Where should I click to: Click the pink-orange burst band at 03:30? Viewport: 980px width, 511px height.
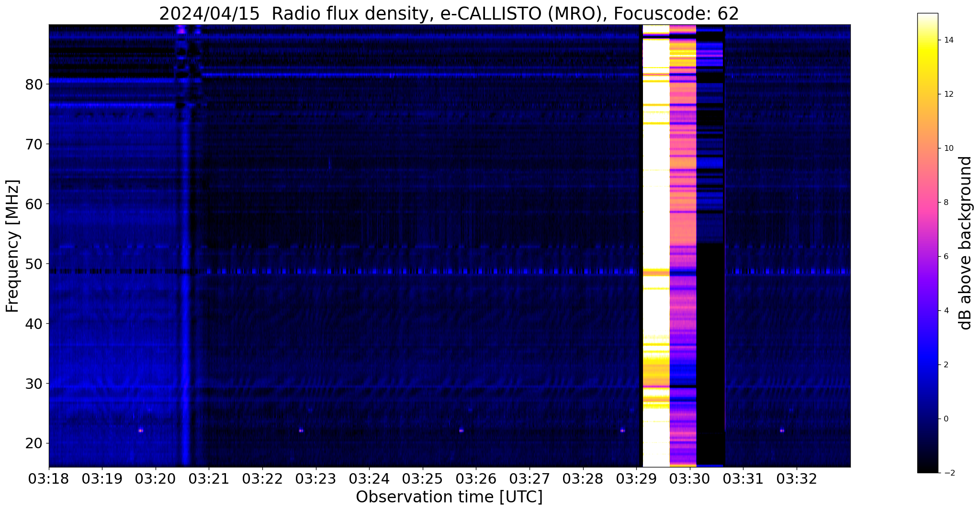[683, 246]
